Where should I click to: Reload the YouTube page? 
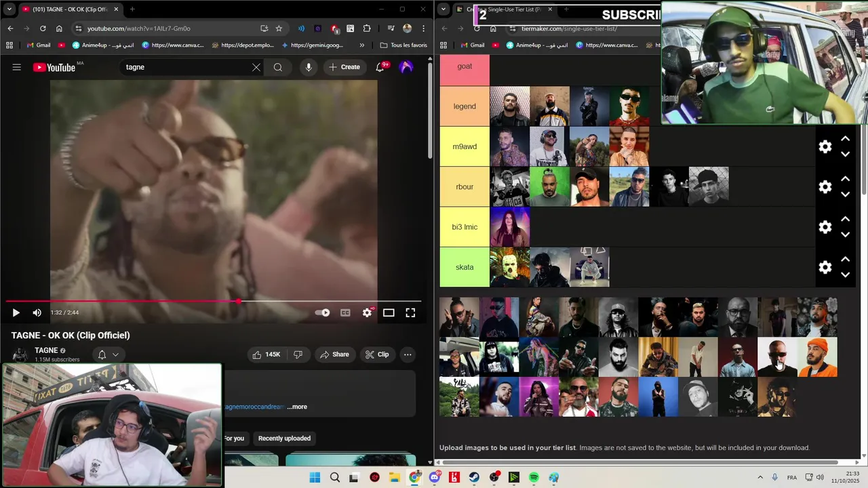coord(43,28)
